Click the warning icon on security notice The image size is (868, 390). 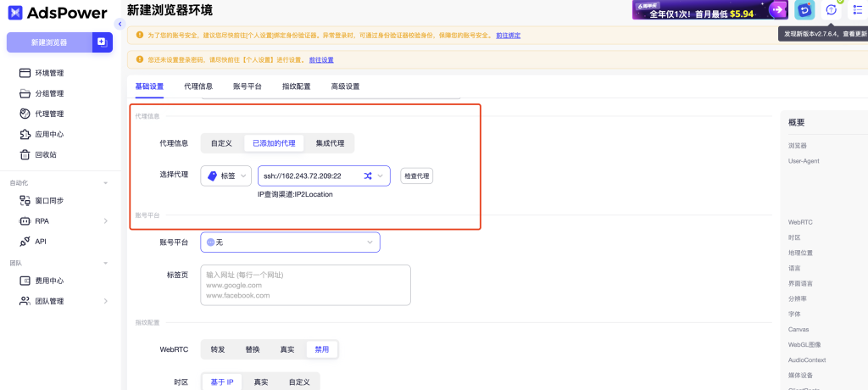coord(140,35)
